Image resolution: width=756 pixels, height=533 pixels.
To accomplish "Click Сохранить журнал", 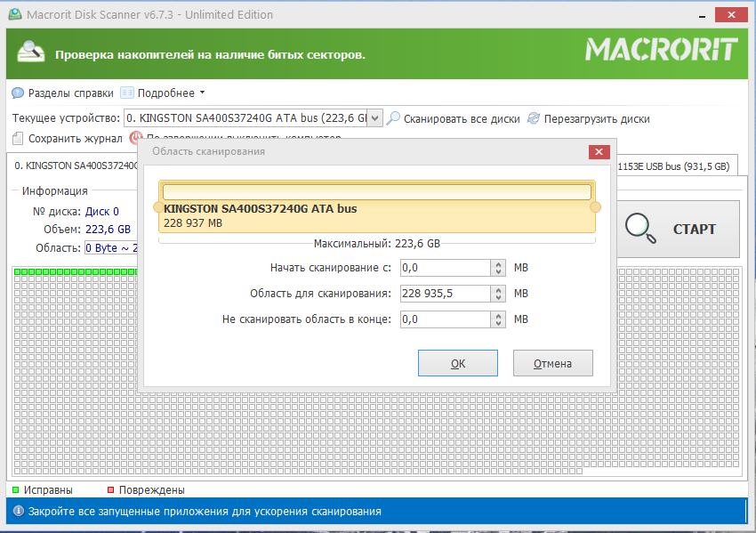I will pyautogui.click(x=76, y=139).
